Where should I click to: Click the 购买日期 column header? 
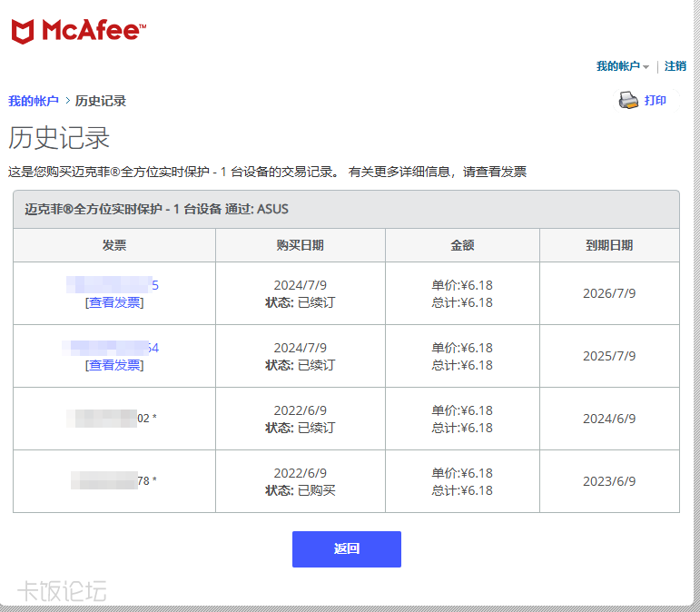pos(300,245)
